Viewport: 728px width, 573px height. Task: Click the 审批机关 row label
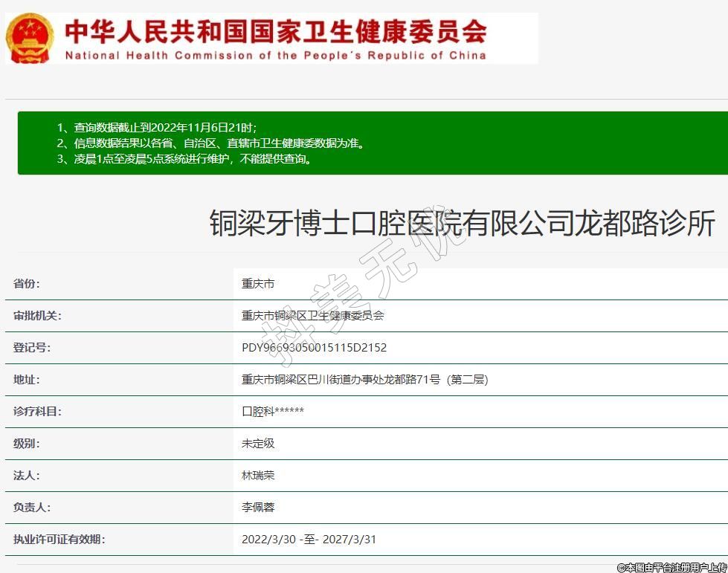point(37,316)
